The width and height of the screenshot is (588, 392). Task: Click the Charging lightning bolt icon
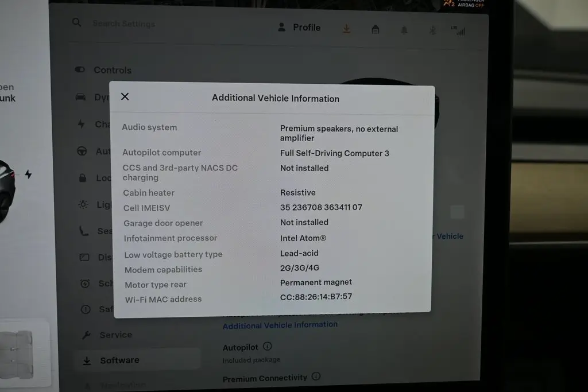pos(81,123)
